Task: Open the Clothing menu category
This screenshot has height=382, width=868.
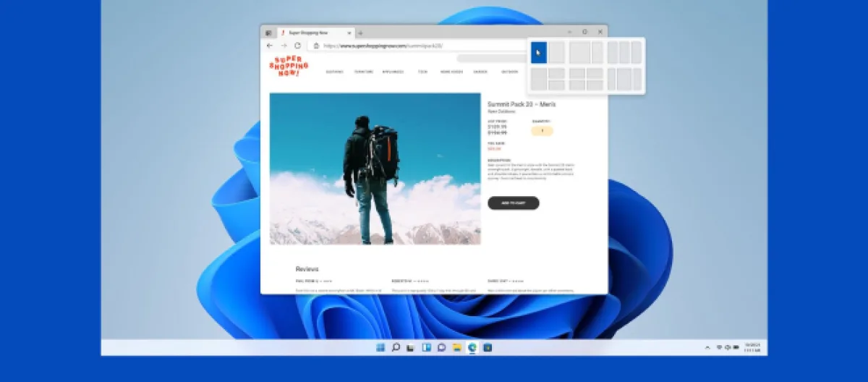Action: click(x=334, y=72)
